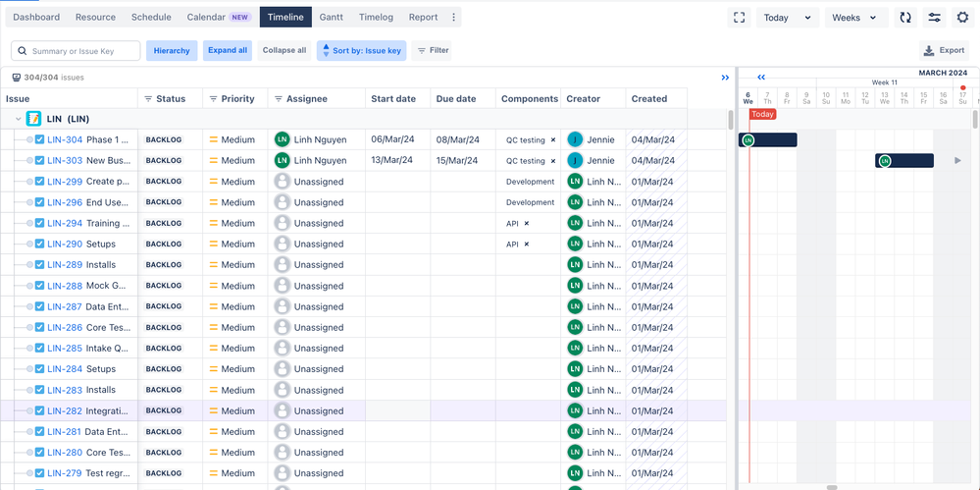Open the view adjustment sliders icon
This screenshot has height=490, width=980.
pyautogui.click(x=934, y=18)
